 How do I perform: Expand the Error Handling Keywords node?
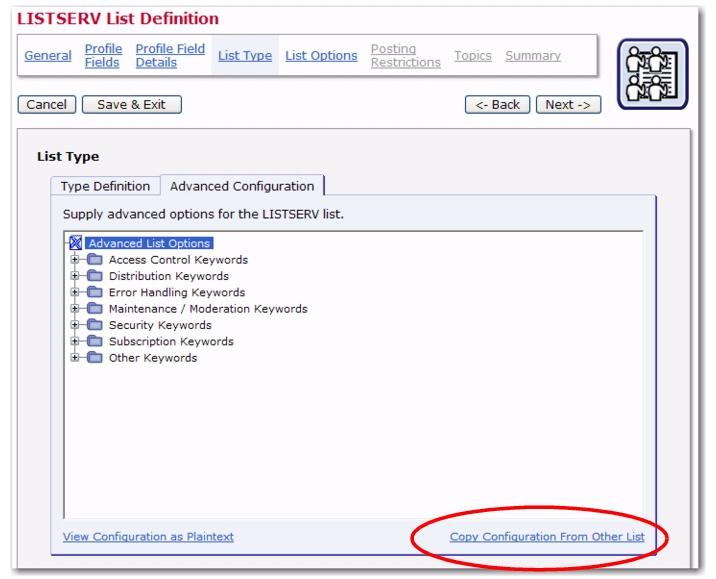75,292
